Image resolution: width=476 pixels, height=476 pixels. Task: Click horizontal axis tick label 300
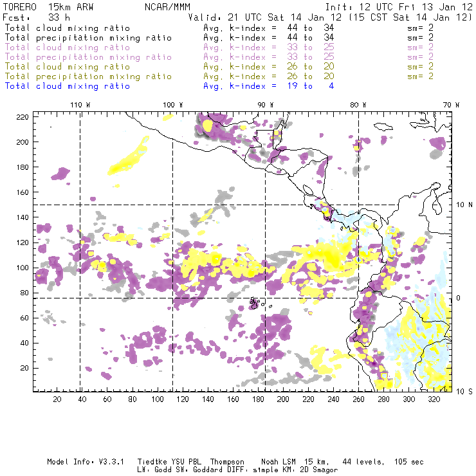tap(409, 399)
